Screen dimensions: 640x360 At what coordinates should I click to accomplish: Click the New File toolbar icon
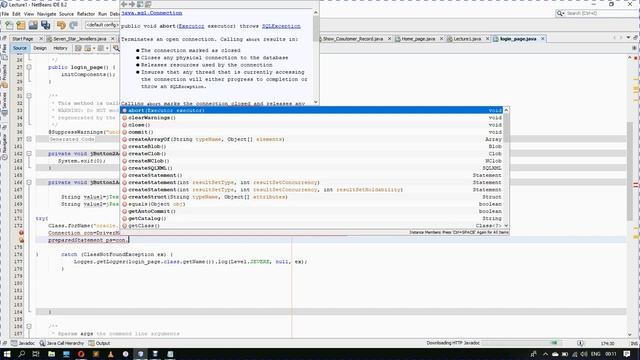9,25
